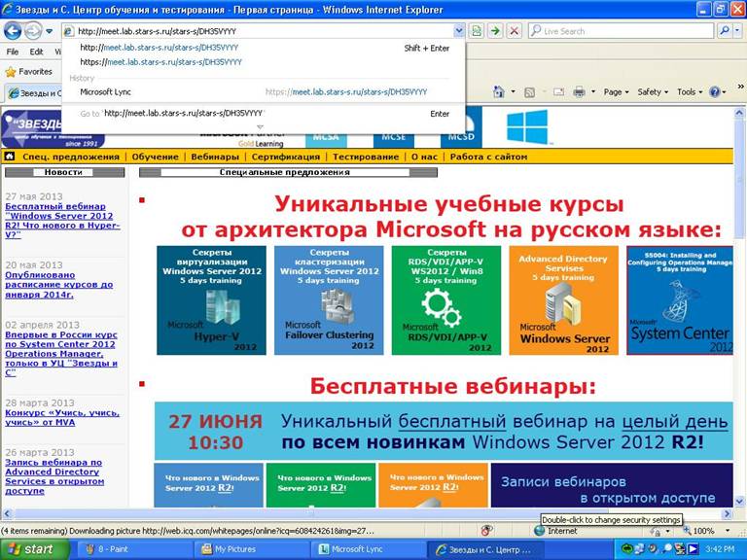Open the Home button dropdown arrow
This screenshot has width=747, height=560.
point(514,92)
